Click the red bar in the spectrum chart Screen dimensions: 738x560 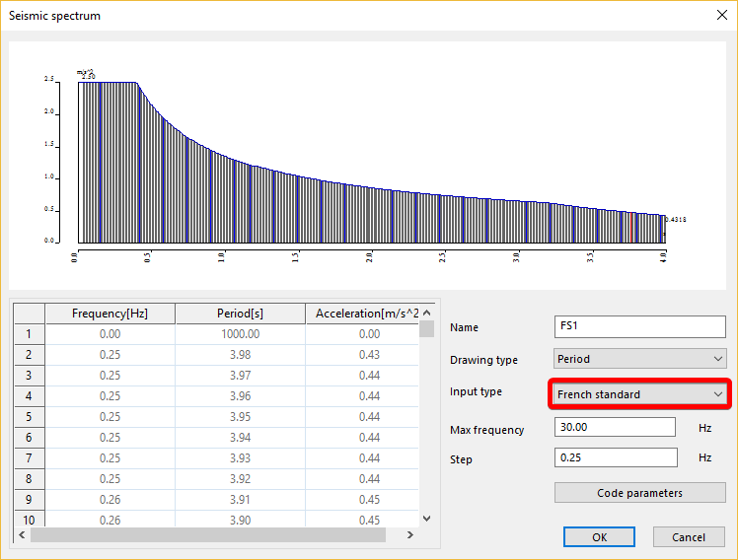[631, 228]
